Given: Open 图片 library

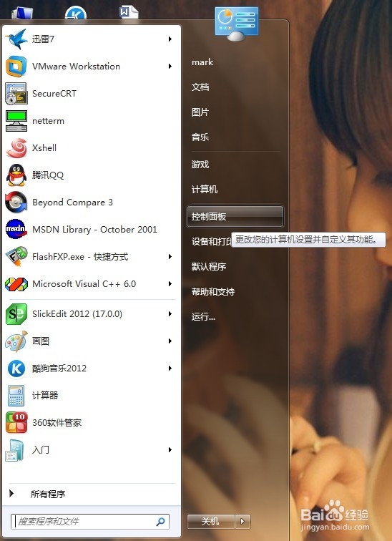Looking at the screenshot, I should 200,112.
